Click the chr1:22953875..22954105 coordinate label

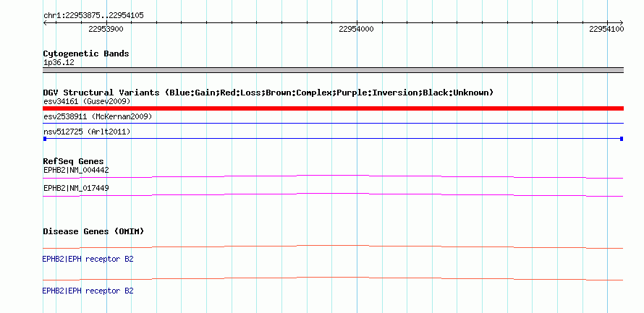click(x=93, y=16)
